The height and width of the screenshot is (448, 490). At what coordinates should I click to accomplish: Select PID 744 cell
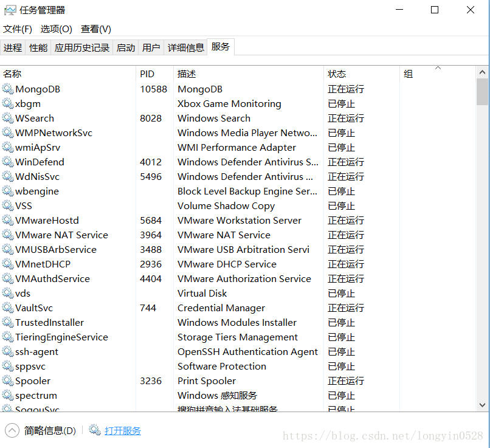click(x=148, y=308)
